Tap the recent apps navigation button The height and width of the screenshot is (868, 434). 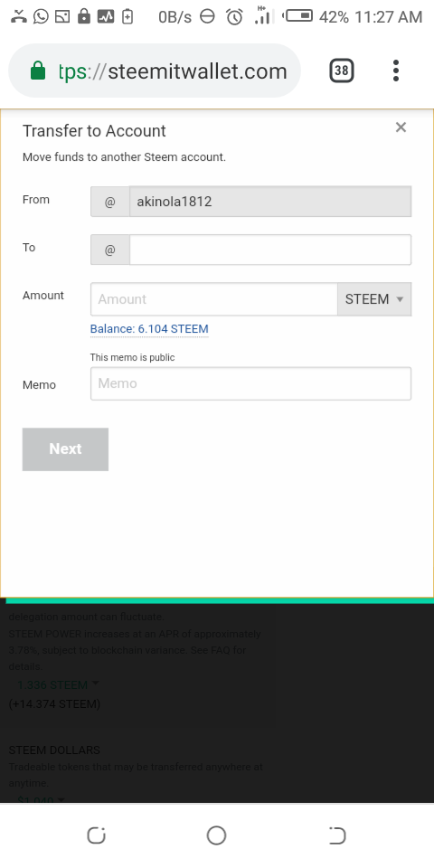point(97,835)
